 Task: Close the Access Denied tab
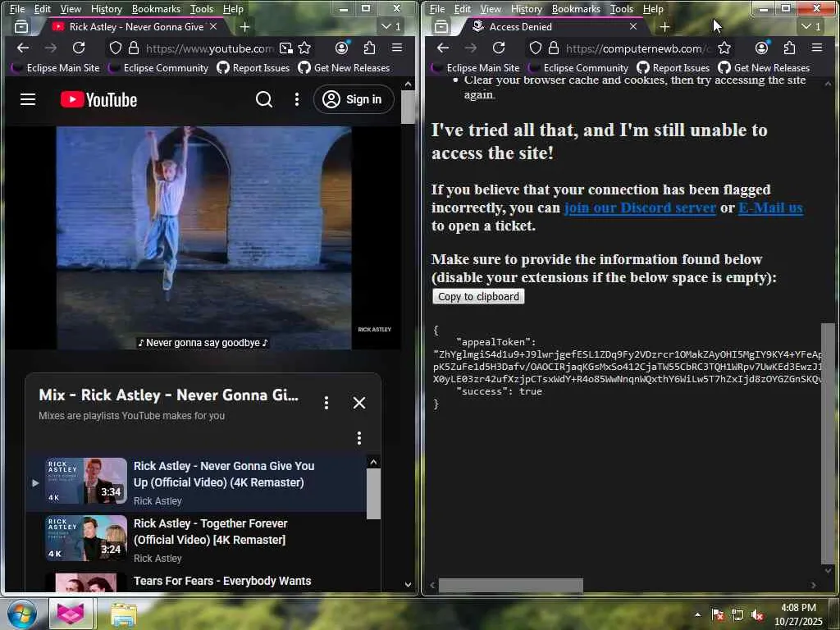tap(633, 26)
